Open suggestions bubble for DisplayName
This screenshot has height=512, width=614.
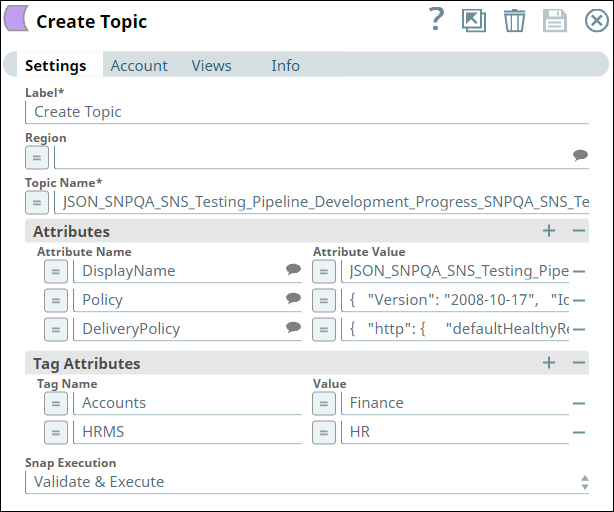click(293, 269)
